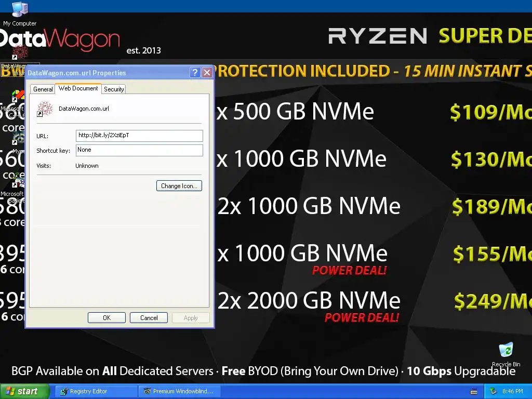This screenshot has width=532, height=399.
Task: Close the DataWagon.com.url Properties dialog
Action: (x=207, y=72)
